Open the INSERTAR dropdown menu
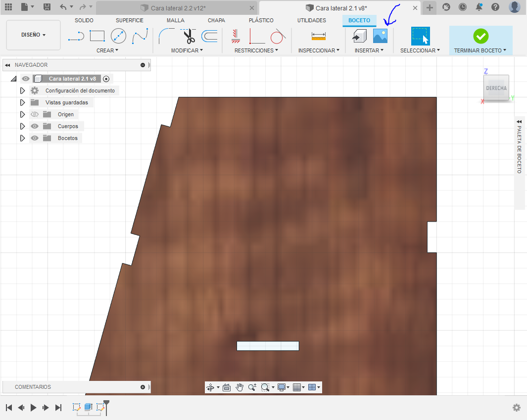The width and height of the screenshot is (527, 420). tap(369, 50)
